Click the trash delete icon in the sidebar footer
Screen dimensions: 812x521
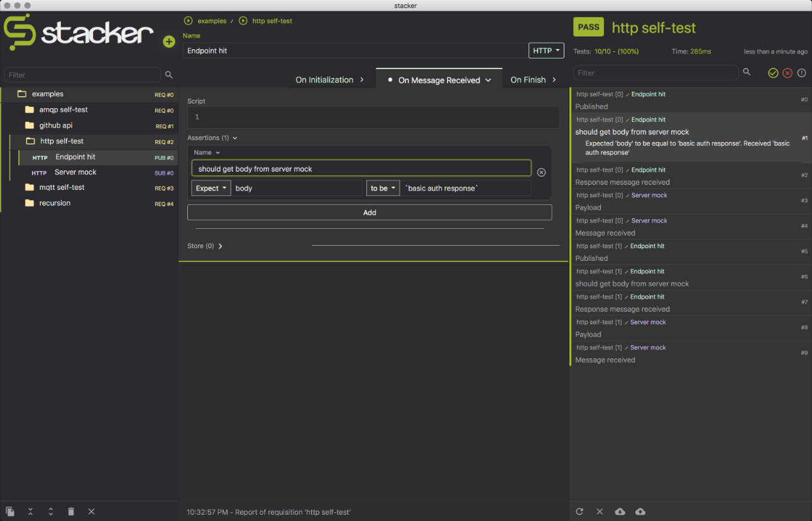(x=71, y=512)
